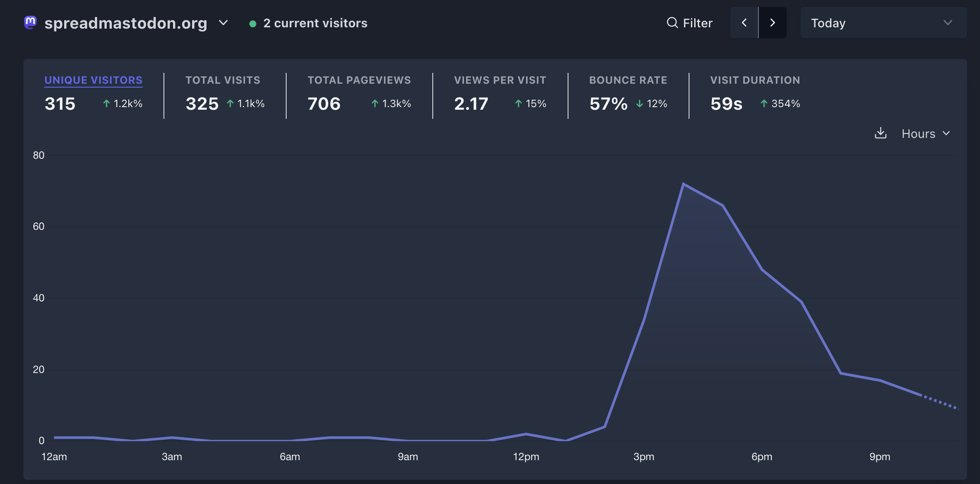Go to the next period arrow
Screen dimensions: 980x484
[x=773, y=23]
